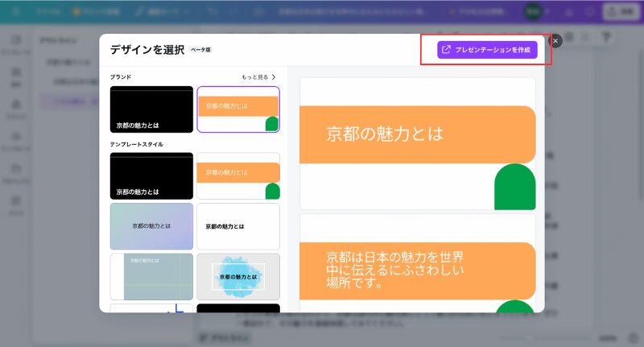The width and height of the screenshot is (644, 347).
Task: Select the black brand design thumbnail
Action: (151, 109)
